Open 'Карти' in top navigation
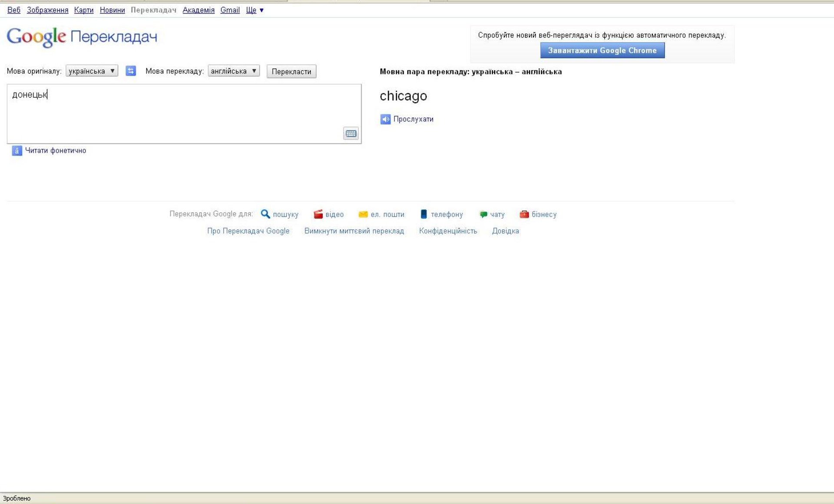 coord(84,10)
